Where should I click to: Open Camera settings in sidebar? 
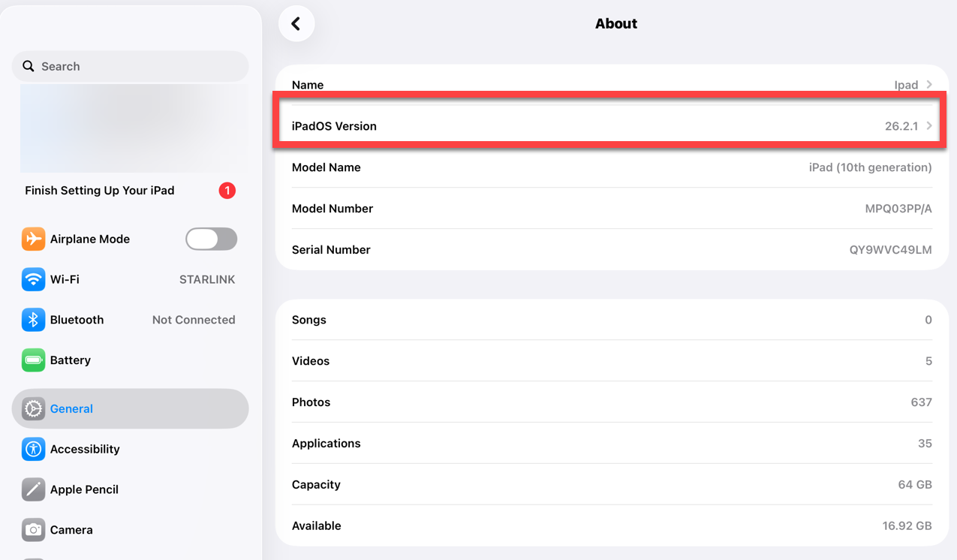131,530
